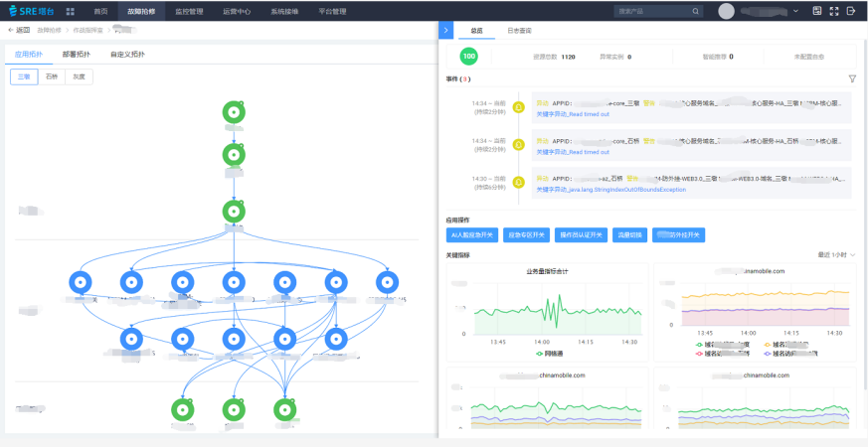Open 监控管理 in top navigation
868x447 pixels.
tap(189, 11)
